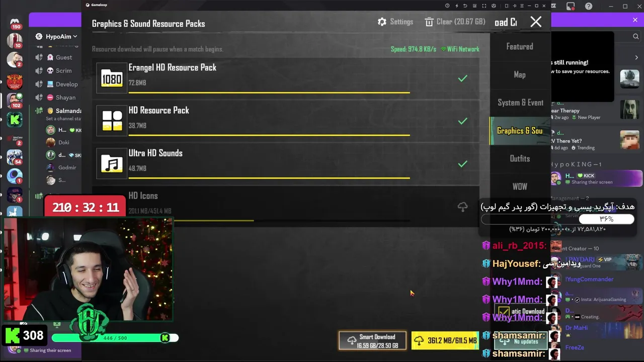The image size is (644, 362).
Task: Click the 'Set a channel status' text
Action: (x=63, y=119)
